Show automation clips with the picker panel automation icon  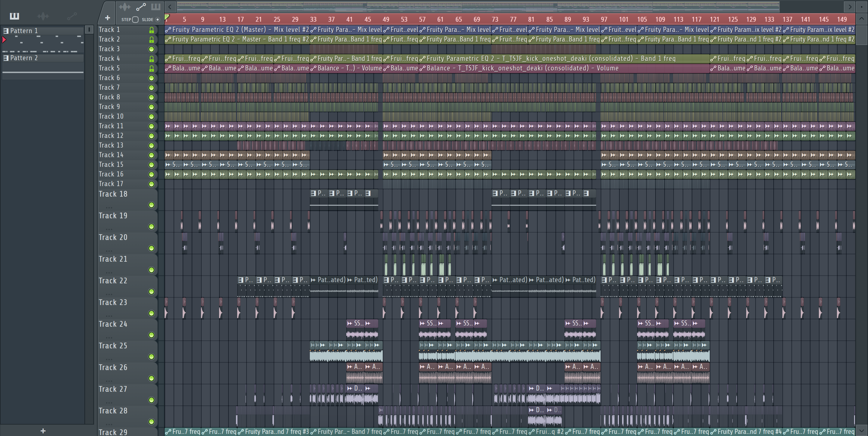72,16
